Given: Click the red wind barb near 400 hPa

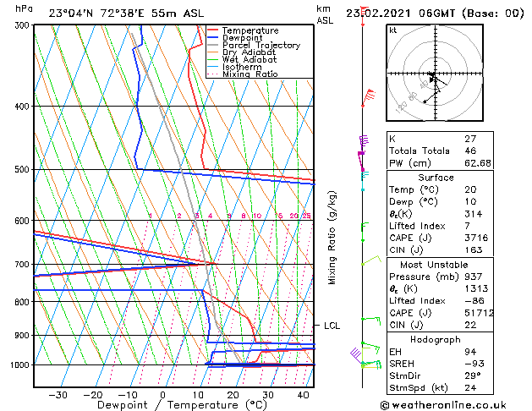Looking at the screenshot, I should [369, 97].
